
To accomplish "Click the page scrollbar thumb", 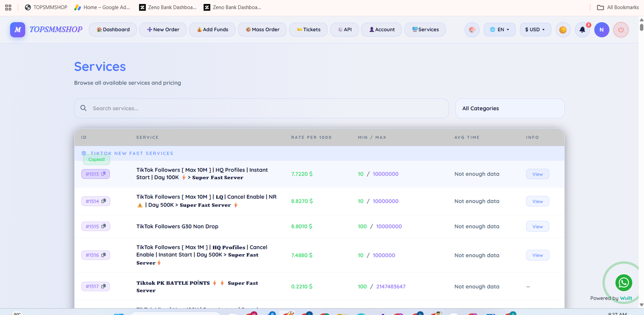I will [x=641, y=27].
